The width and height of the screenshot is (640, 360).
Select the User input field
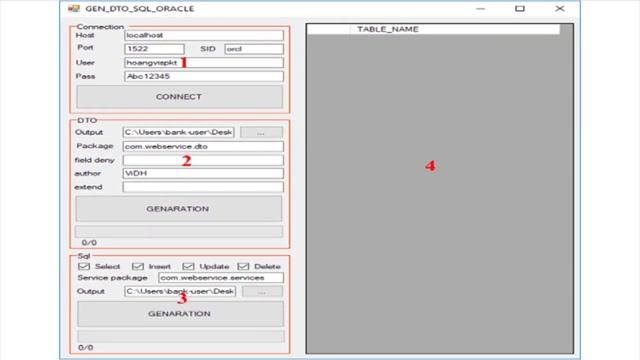[204, 62]
